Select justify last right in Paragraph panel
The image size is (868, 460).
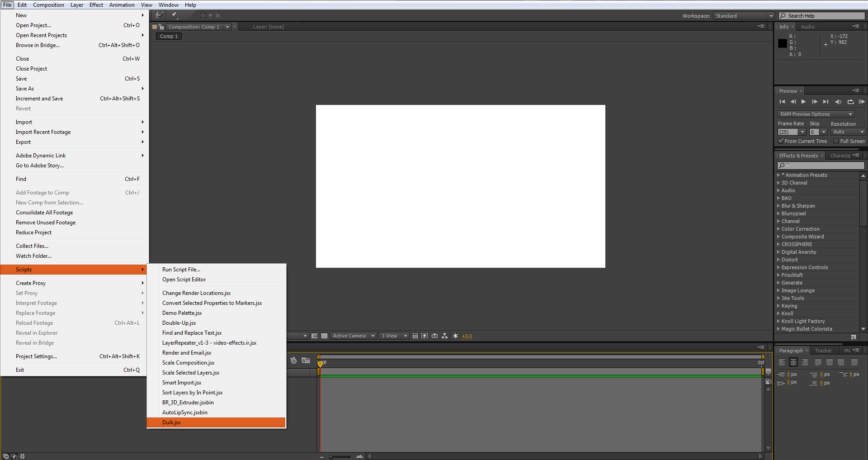[x=841, y=362]
